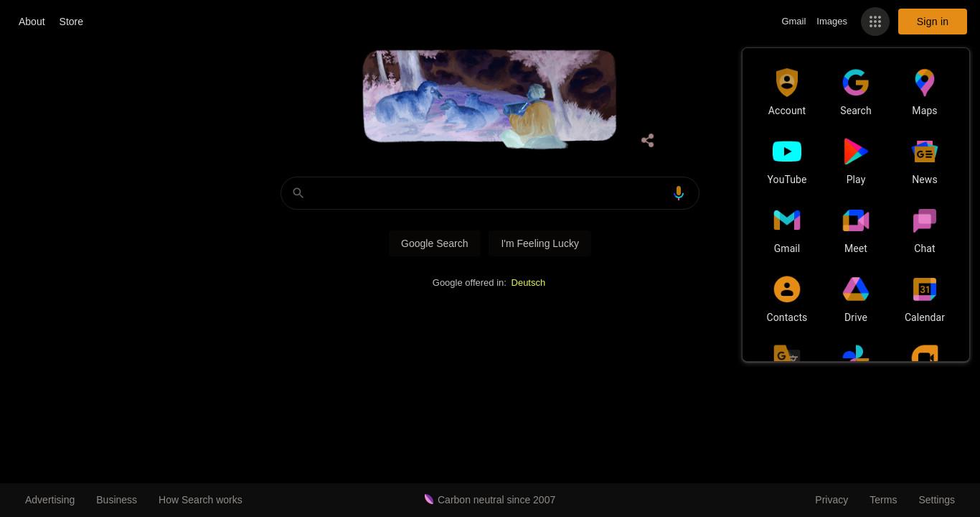Launch the Gmail app from the apps grid
The image size is (980, 517).
pyautogui.click(x=787, y=220)
